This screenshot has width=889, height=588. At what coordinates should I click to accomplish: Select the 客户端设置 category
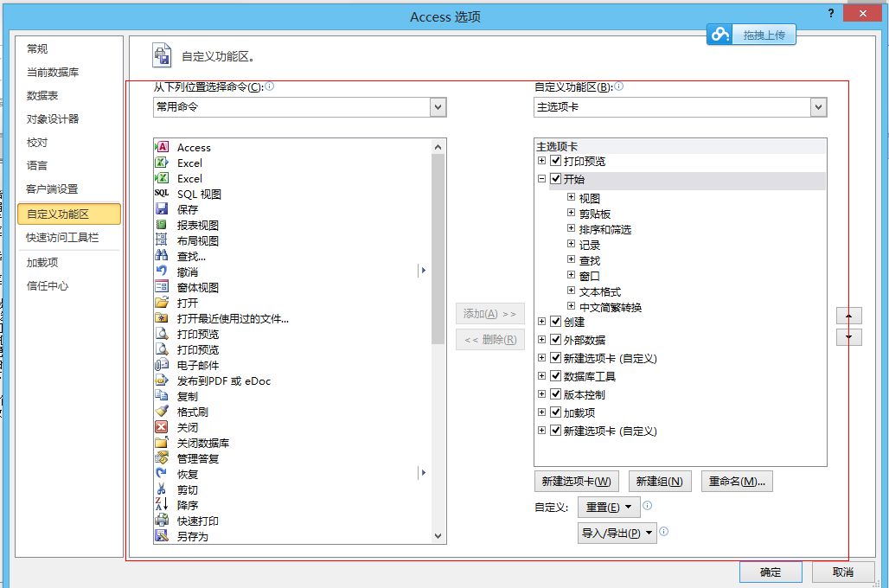pos(52,189)
